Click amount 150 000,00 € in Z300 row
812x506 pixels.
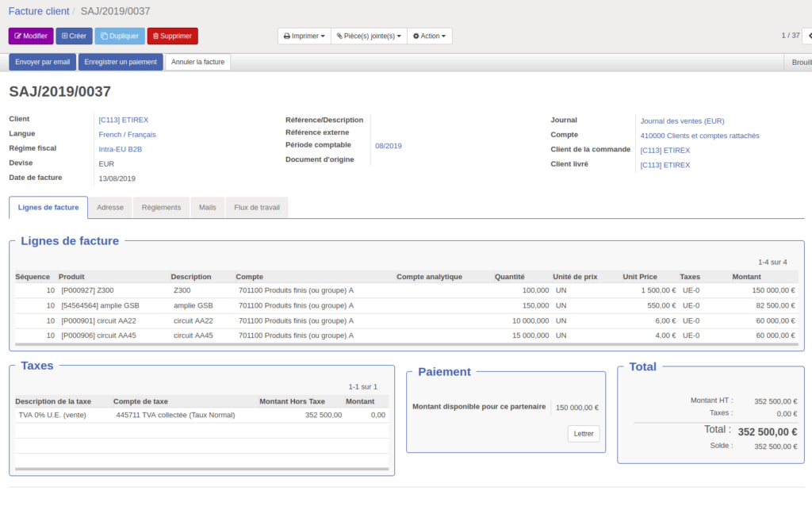(773, 290)
